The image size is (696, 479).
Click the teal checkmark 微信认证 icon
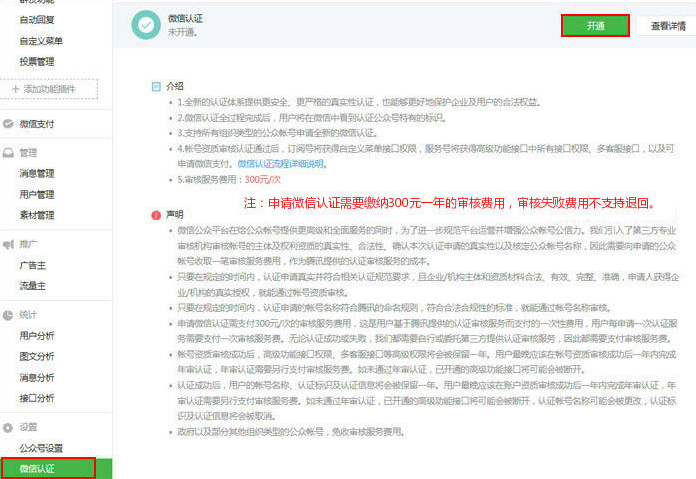point(146,25)
